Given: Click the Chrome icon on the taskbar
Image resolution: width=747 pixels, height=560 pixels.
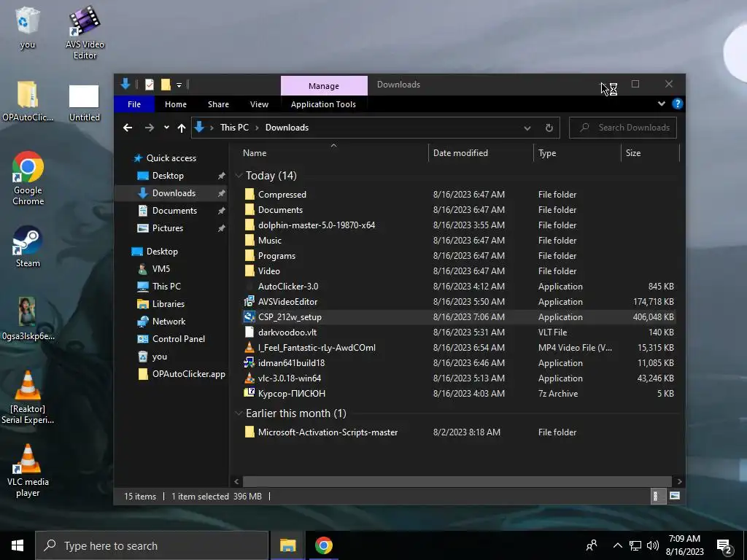Looking at the screenshot, I should pyautogui.click(x=323, y=545).
